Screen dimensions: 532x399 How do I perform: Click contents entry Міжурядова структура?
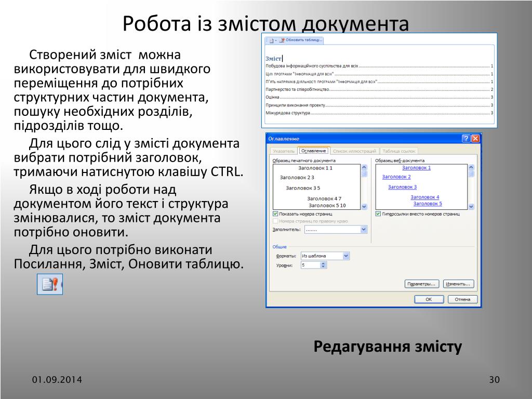pyautogui.click(x=379, y=113)
